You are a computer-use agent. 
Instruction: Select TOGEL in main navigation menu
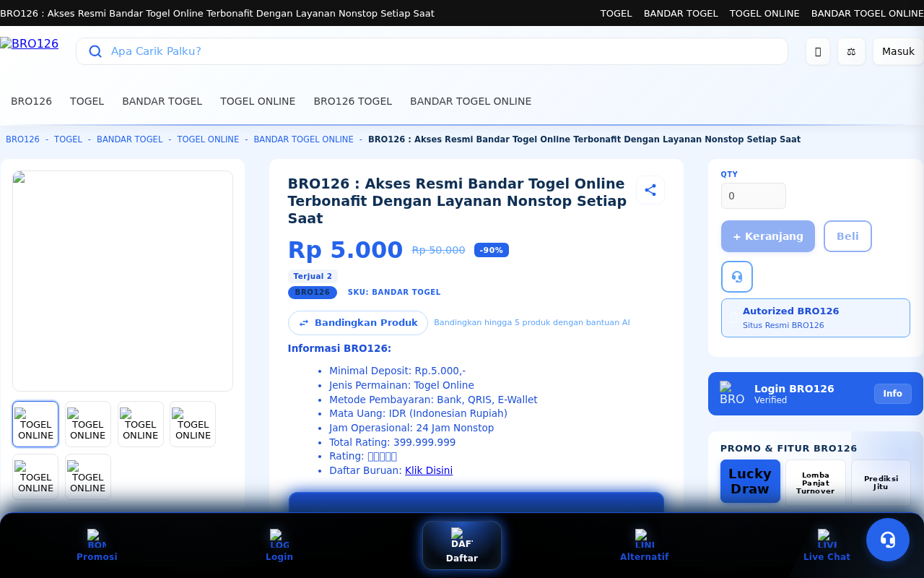point(87,101)
